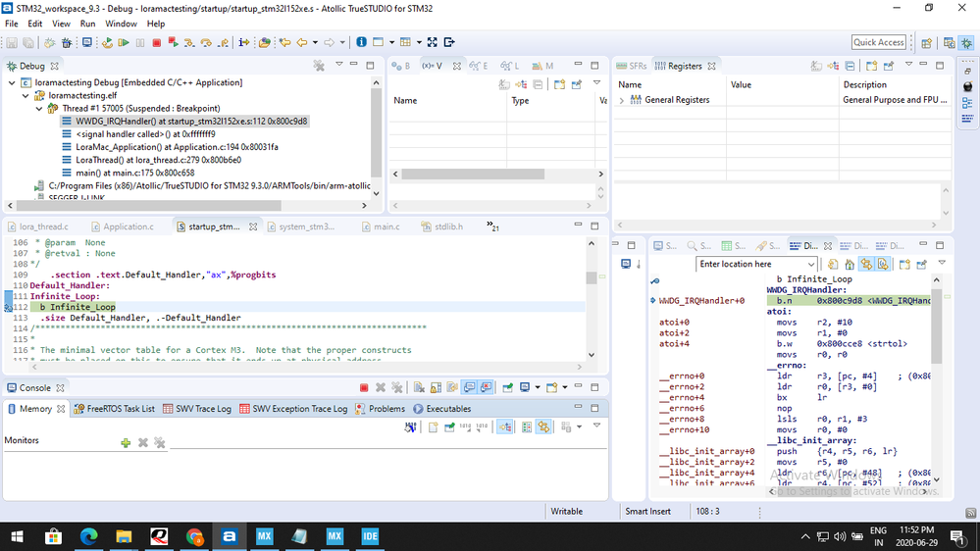Select LoraMac_Application() stack frame

click(177, 147)
